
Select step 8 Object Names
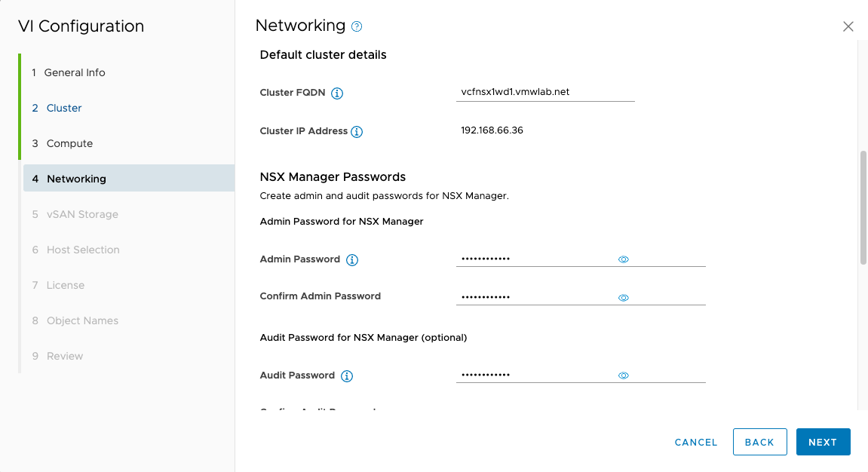click(x=75, y=320)
